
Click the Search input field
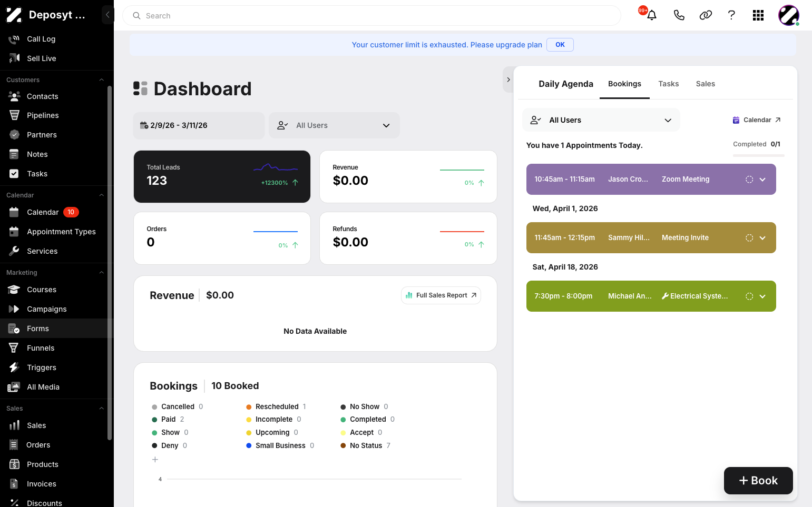[x=371, y=16]
